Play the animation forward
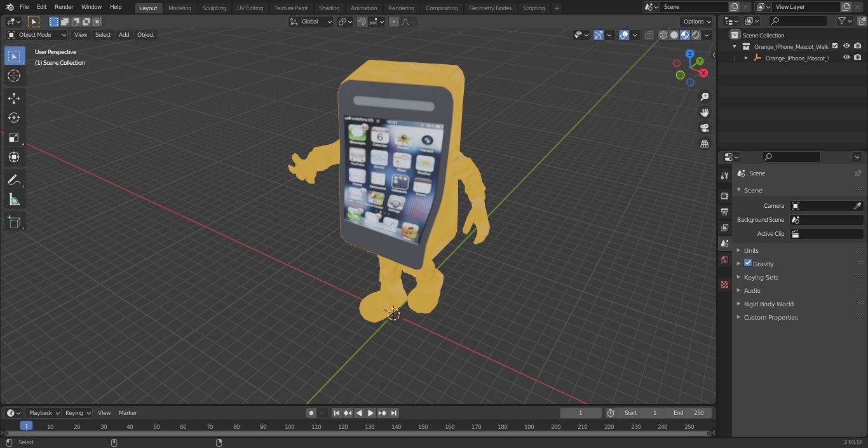The width and height of the screenshot is (868, 448). (x=371, y=413)
